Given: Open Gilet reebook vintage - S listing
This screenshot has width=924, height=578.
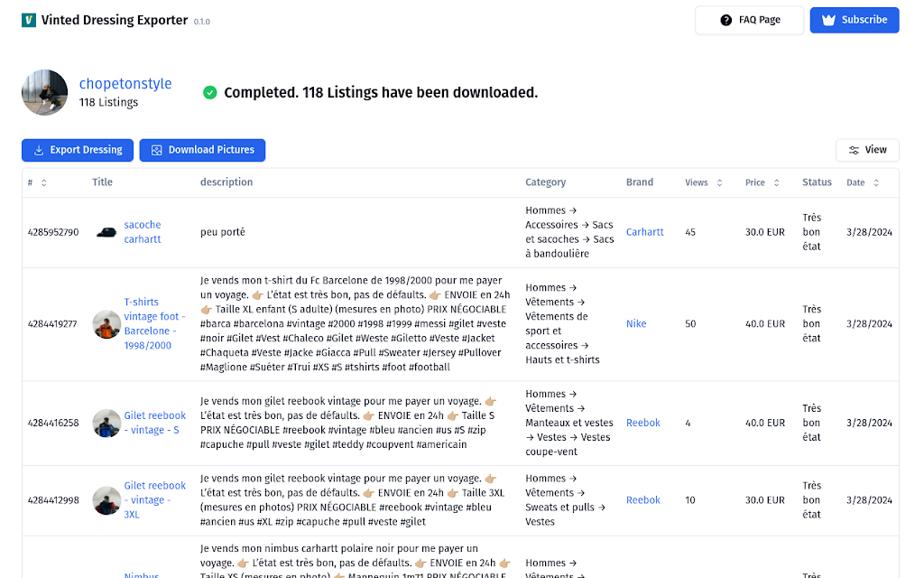Looking at the screenshot, I should coord(154,423).
